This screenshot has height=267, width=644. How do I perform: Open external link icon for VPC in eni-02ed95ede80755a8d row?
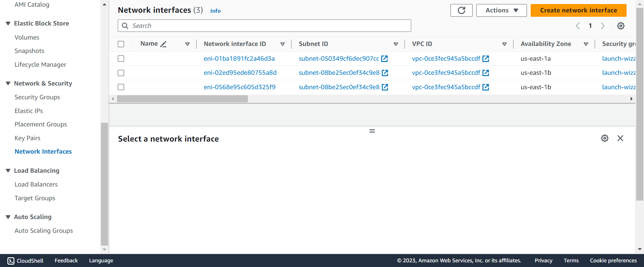tap(486, 73)
